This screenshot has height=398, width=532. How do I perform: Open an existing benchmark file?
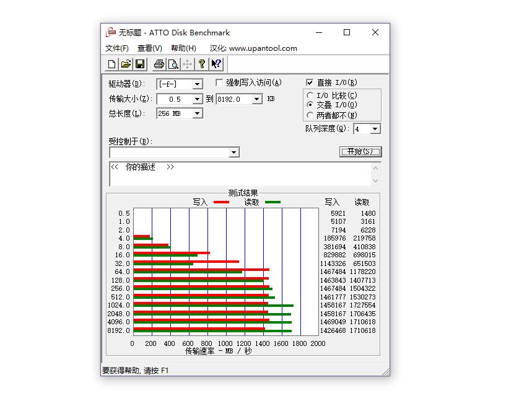click(x=126, y=64)
